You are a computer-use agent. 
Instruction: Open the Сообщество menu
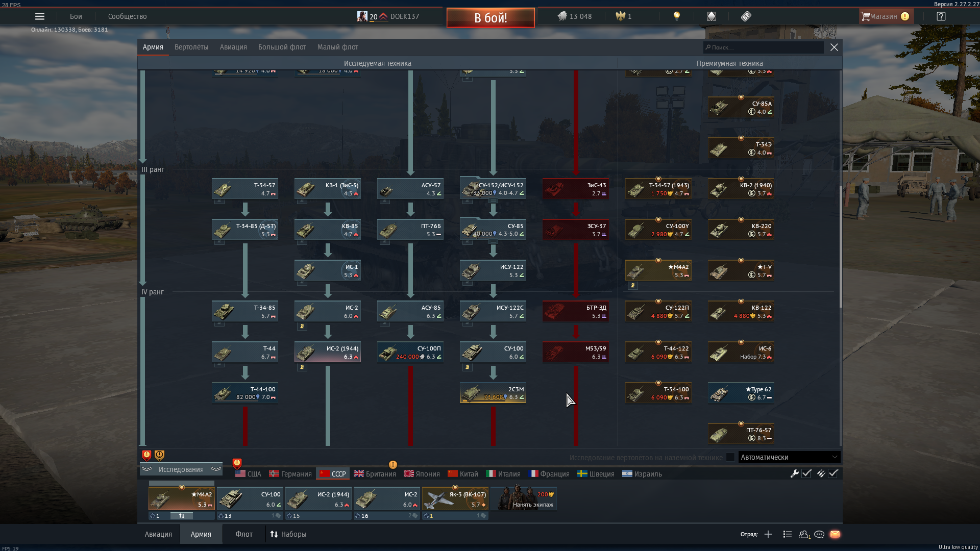(x=128, y=16)
